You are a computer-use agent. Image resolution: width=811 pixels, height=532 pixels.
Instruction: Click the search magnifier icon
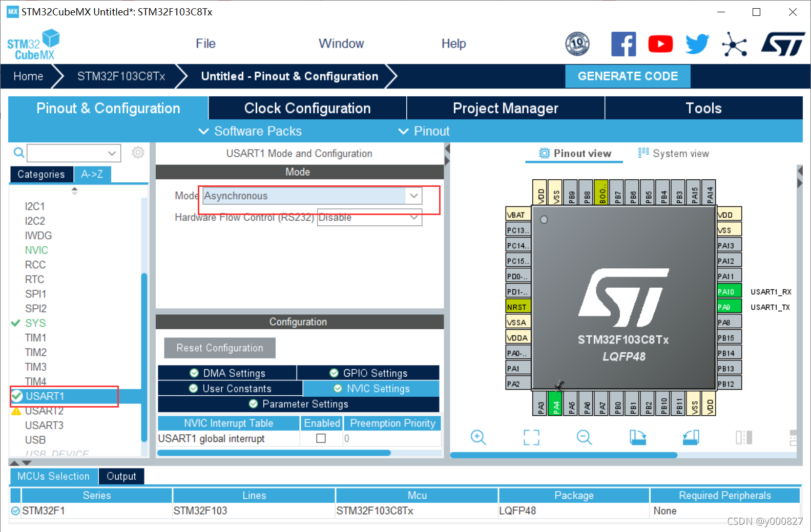(x=19, y=153)
